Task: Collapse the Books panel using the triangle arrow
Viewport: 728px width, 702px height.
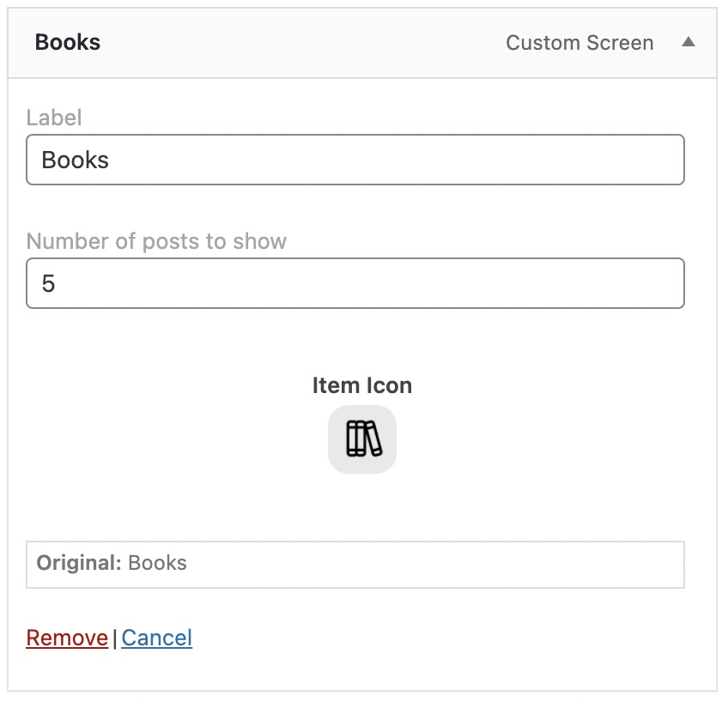Action: point(688,42)
